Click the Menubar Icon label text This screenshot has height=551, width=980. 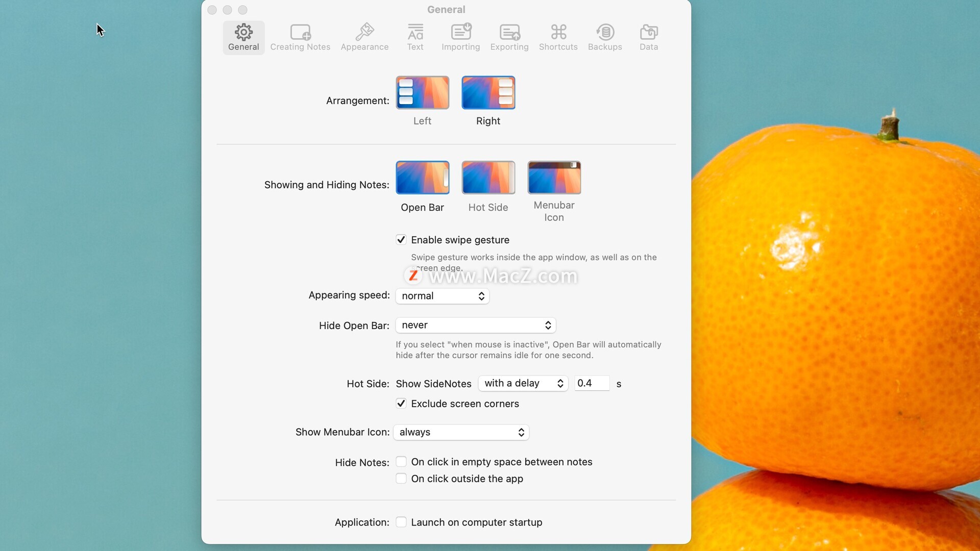[554, 211]
